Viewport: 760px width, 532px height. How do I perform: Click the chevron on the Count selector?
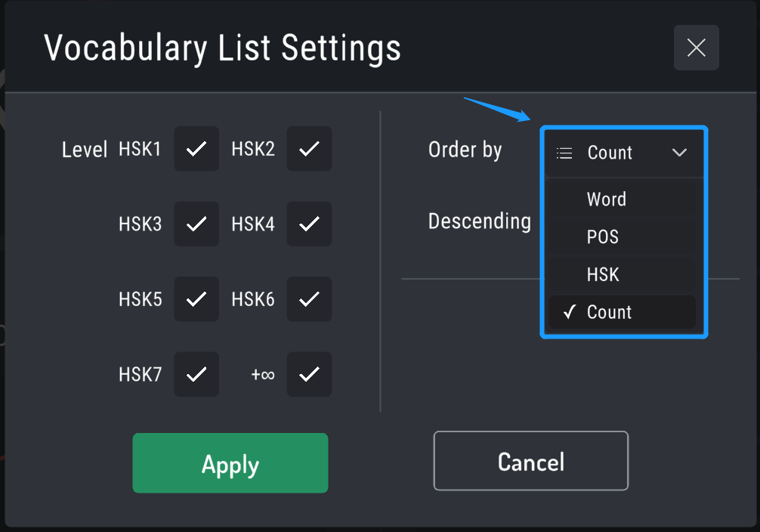click(x=681, y=153)
